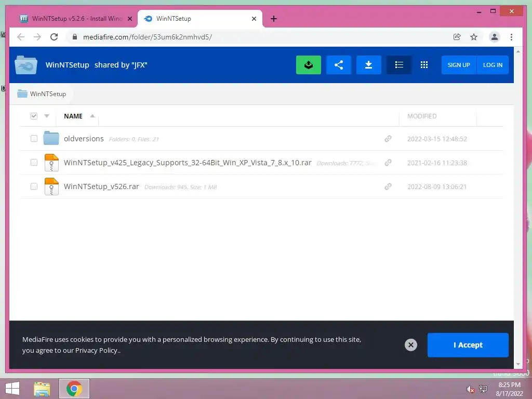
Task: Click SIGN UP button
Action: click(x=459, y=65)
